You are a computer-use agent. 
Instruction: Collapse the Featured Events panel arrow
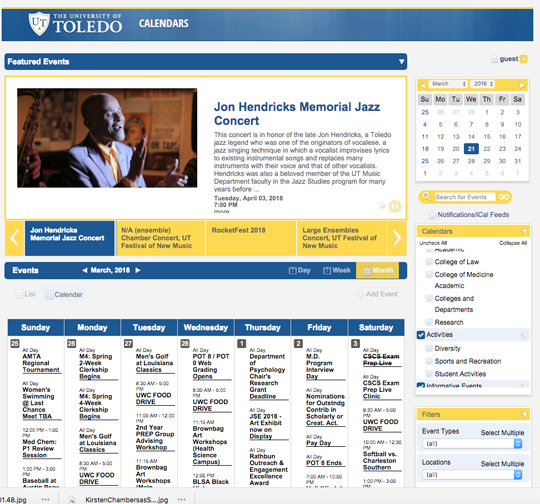coord(401,62)
